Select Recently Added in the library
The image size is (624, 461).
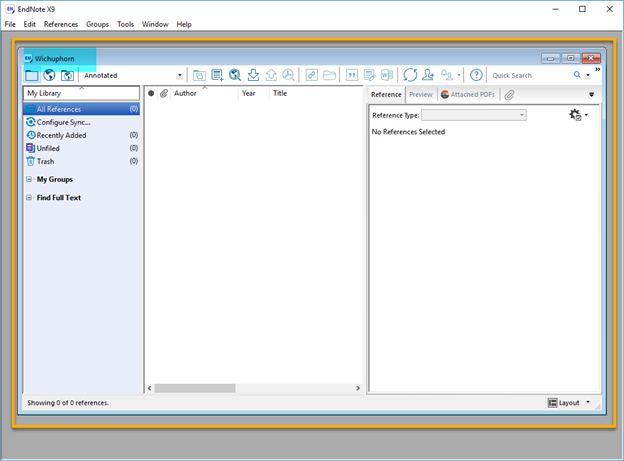click(x=61, y=135)
